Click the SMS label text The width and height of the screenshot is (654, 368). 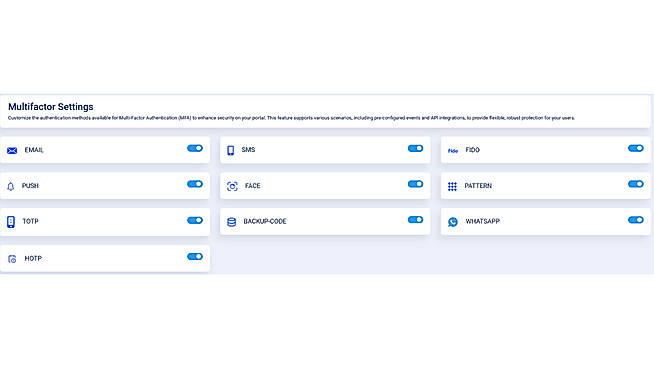pyautogui.click(x=248, y=149)
